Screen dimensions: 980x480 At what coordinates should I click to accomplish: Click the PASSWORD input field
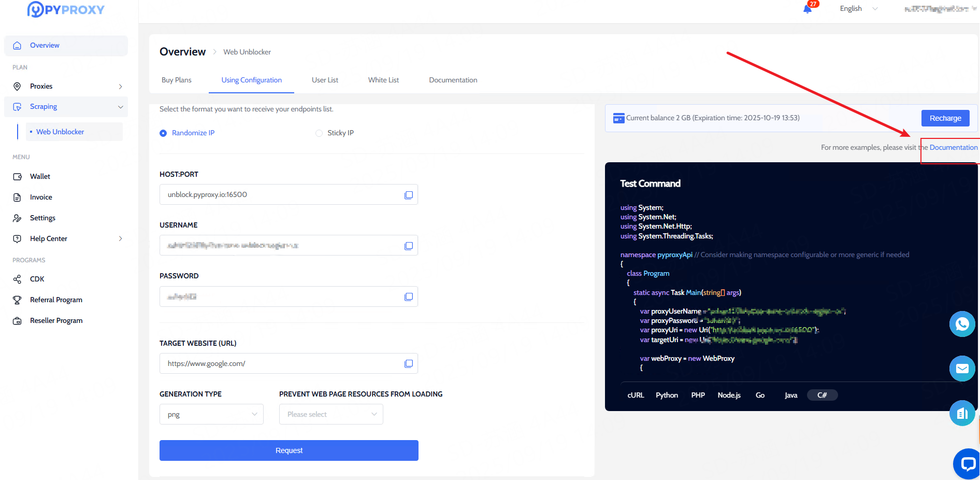pyautogui.click(x=289, y=297)
